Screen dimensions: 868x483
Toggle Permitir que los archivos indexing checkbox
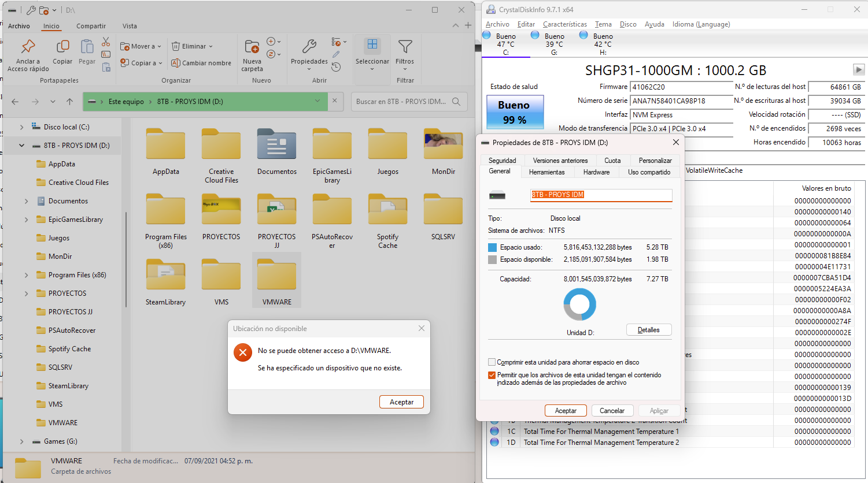(492, 375)
